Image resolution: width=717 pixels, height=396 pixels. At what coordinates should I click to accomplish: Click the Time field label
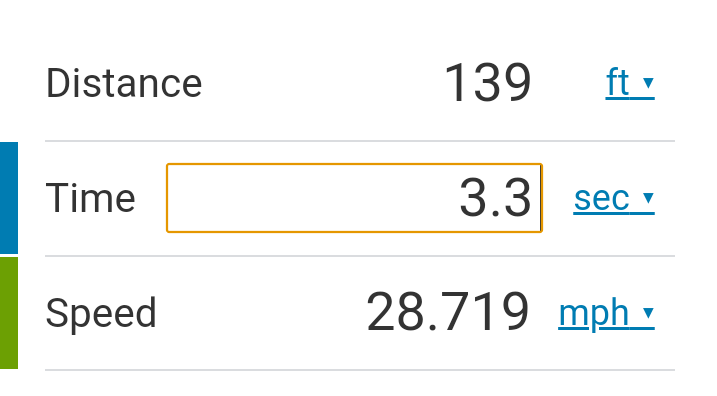coord(91,198)
